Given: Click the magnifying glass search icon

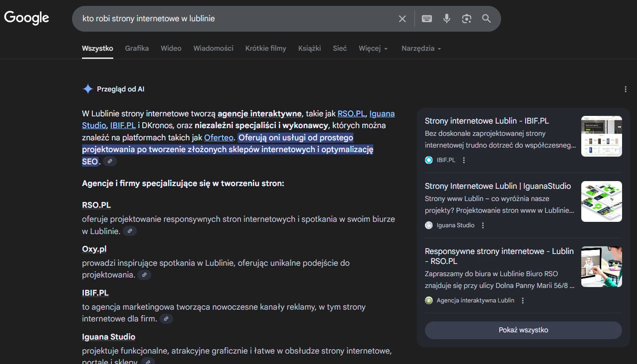Looking at the screenshot, I should coord(487,19).
